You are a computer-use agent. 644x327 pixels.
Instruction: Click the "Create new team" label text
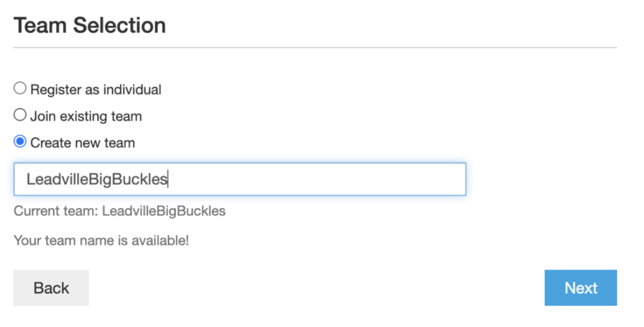click(82, 143)
